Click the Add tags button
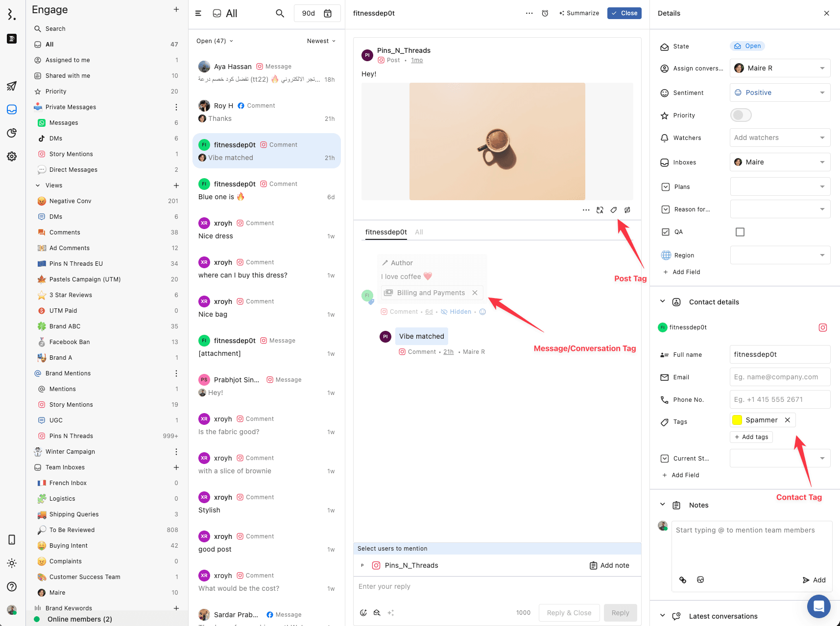This screenshot has width=840, height=626. 751,437
